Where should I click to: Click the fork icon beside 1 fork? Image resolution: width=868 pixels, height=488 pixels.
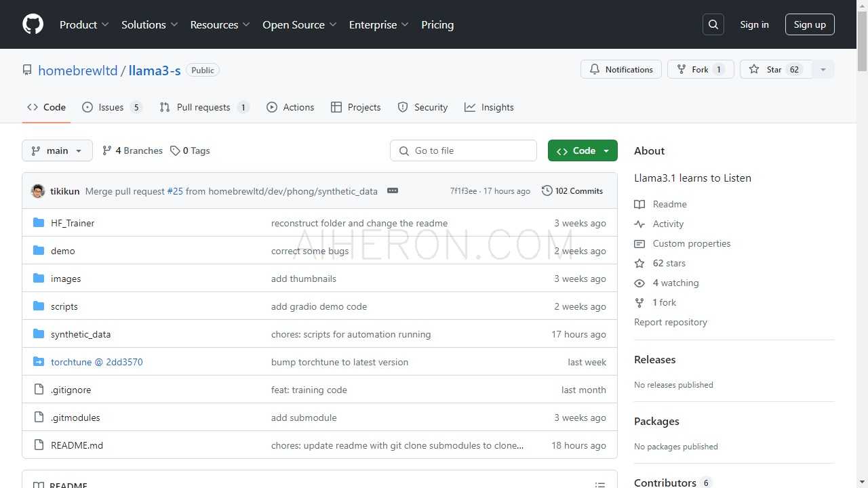tap(639, 302)
